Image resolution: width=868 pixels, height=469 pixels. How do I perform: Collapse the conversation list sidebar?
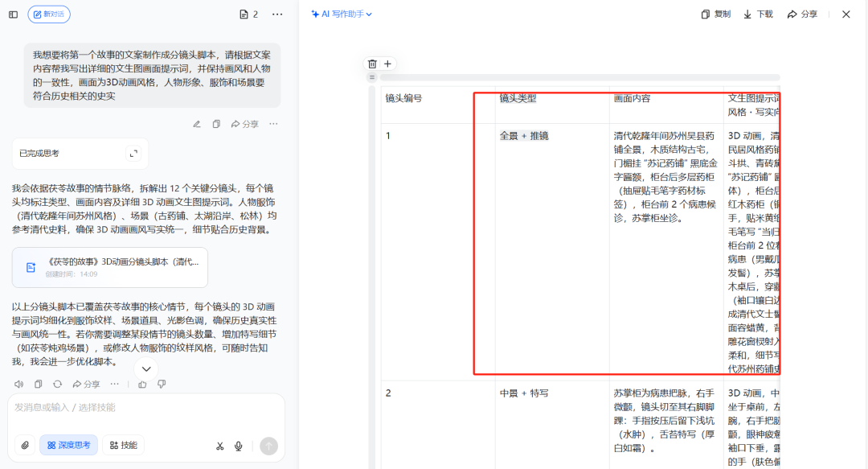(11, 14)
